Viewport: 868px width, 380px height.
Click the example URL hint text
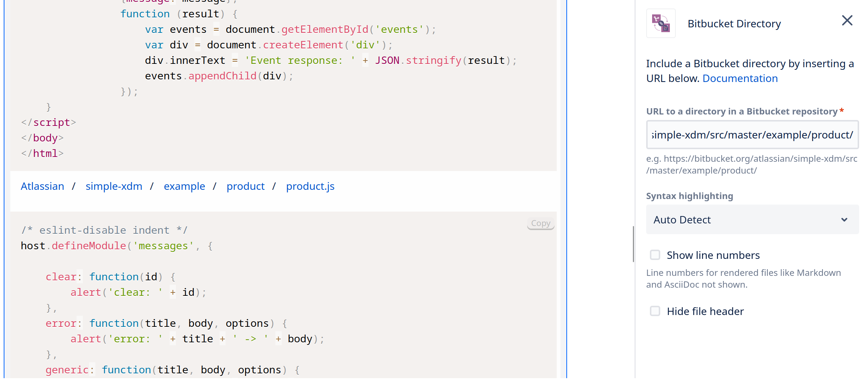coord(751,165)
